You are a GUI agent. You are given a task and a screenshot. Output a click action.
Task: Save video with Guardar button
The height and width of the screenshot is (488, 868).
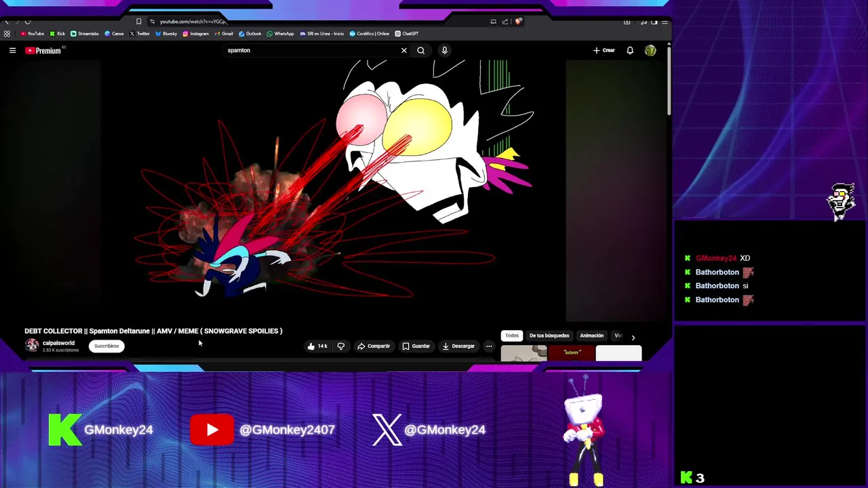click(416, 346)
